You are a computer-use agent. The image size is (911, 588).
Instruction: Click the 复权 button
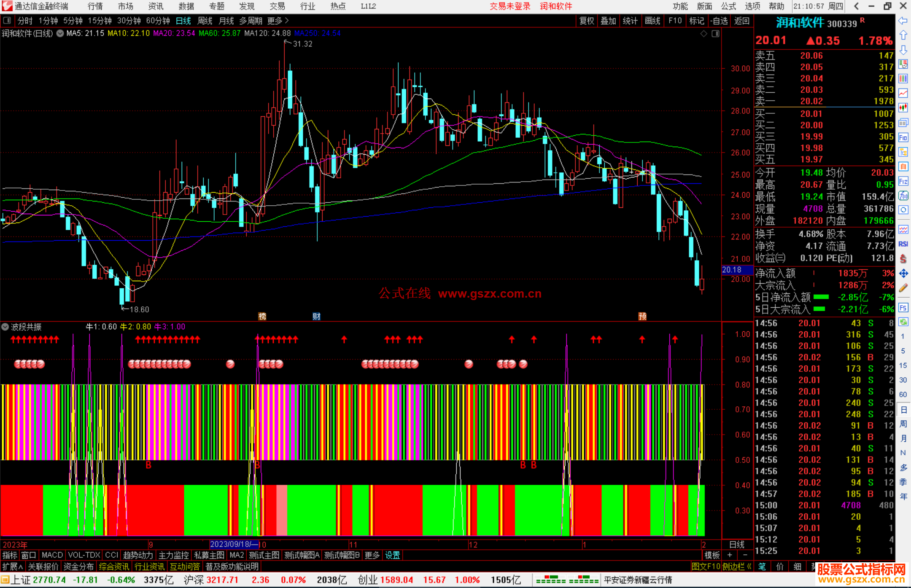pos(586,21)
